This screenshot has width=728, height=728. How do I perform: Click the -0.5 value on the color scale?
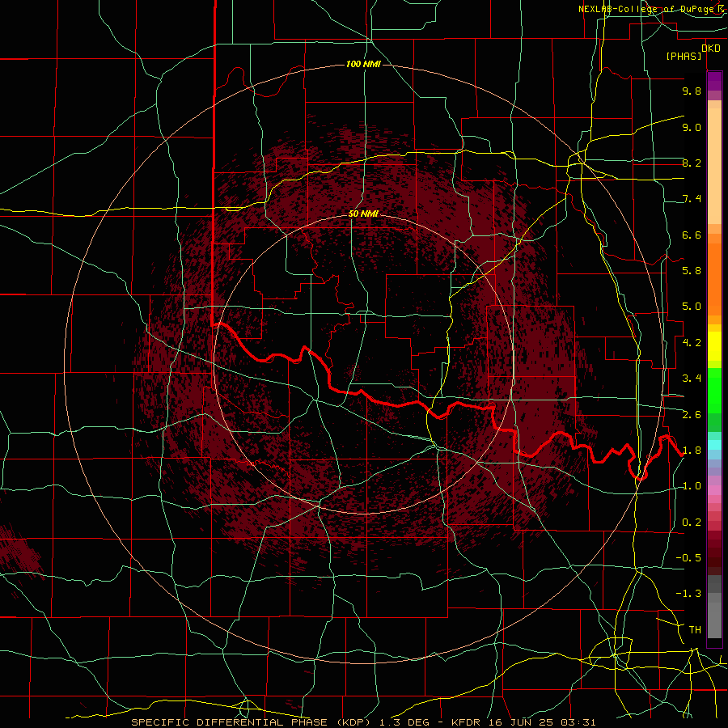688,558
